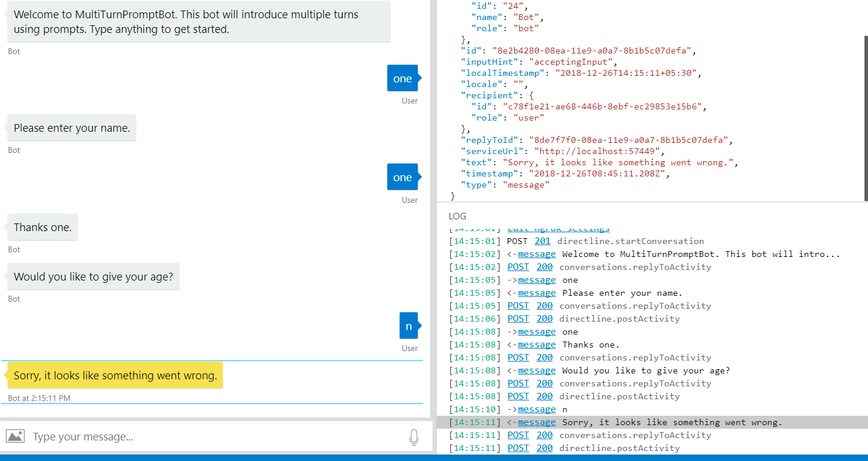Click the POST link next to replyToActivity at 14:15:02
This screenshot has height=461, width=868.
tap(518, 266)
